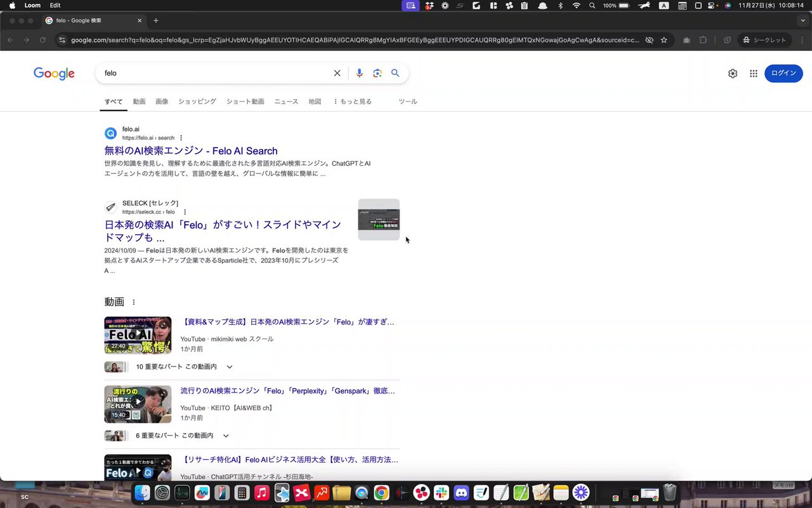The width and height of the screenshot is (812, 508).
Task: Click the Loom recorder menu bar icon
Action: pyautogui.click(x=410, y=5)
